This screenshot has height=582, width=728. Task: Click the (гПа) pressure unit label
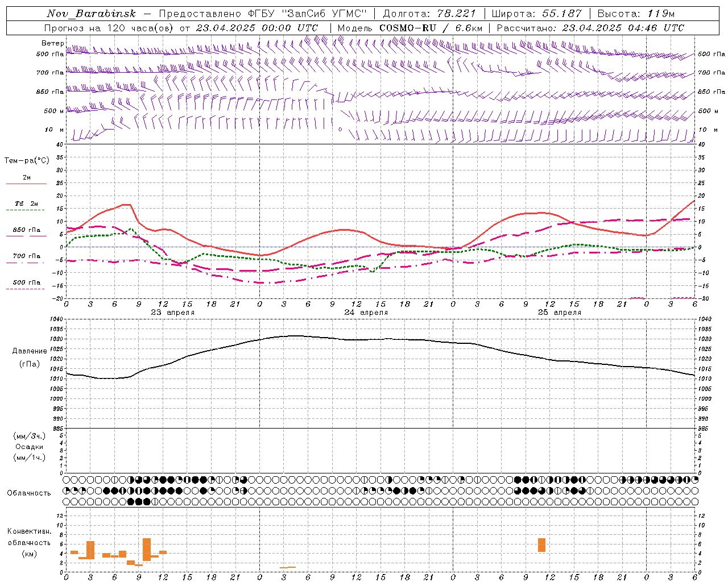(x=30, y=364)
